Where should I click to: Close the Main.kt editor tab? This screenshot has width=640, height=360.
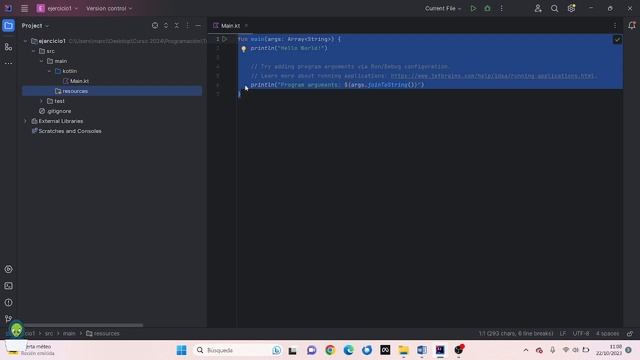tap(246, 25)
